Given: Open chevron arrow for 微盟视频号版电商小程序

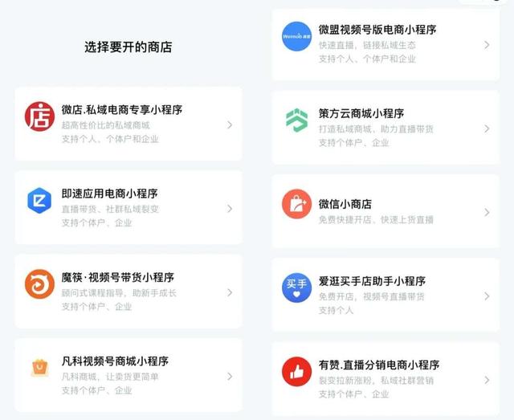Looking at the screenshot, I should click(487, 45).
